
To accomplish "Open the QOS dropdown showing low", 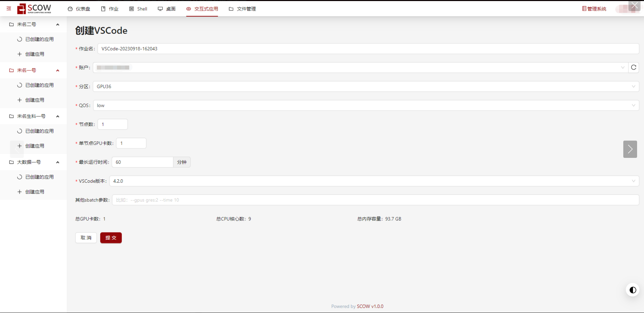I will 366,106.
